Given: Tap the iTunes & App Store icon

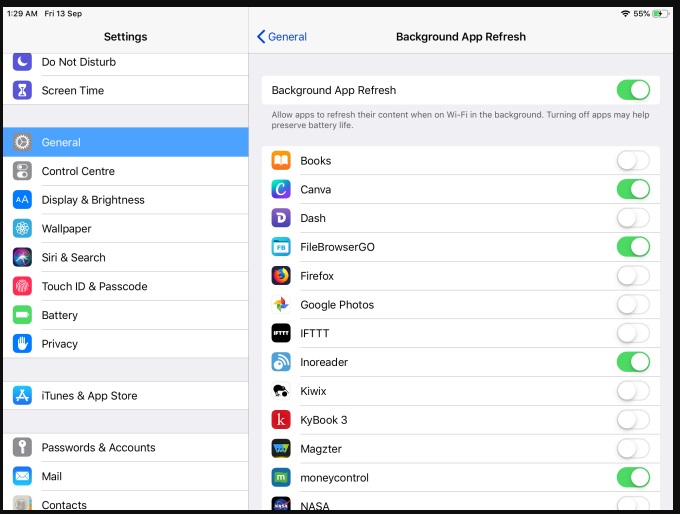Looking at the screenshot, I should [x=22, y=395].
